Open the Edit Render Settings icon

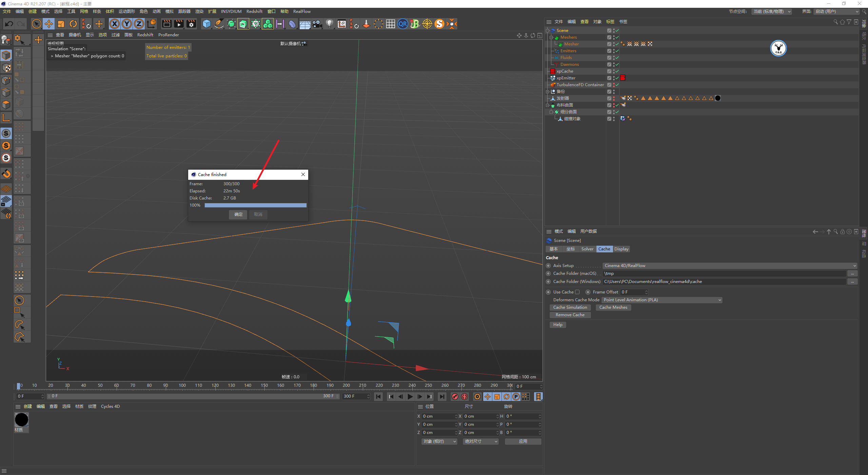click(x=192, y=24)
